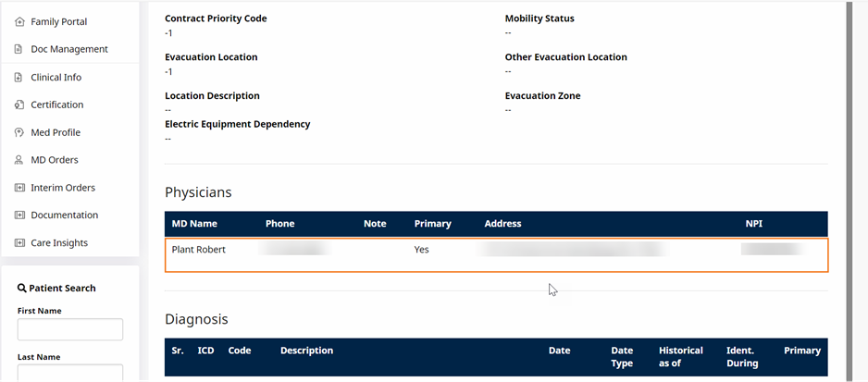The image size is (868, 382).
Task: Click the Certification sidebar icon
Action: pyautogui.click(x=19, y=105)
